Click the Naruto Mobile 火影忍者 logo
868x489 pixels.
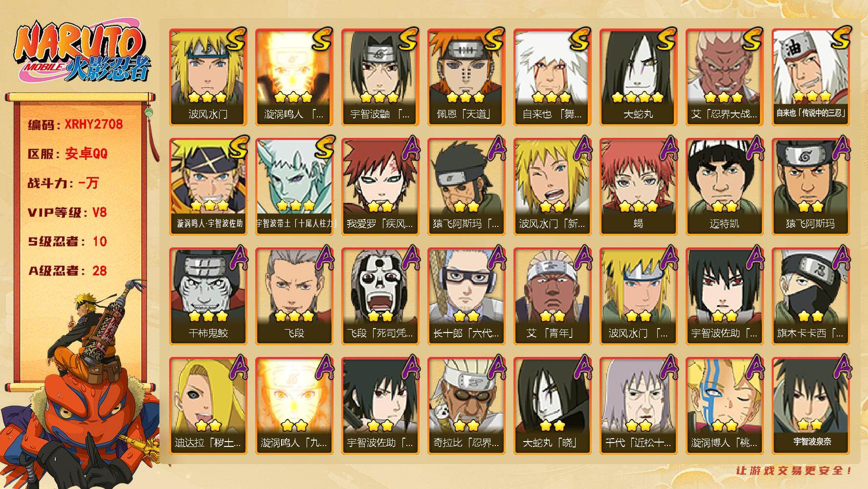pyautogui.click(x=81, y=53)
